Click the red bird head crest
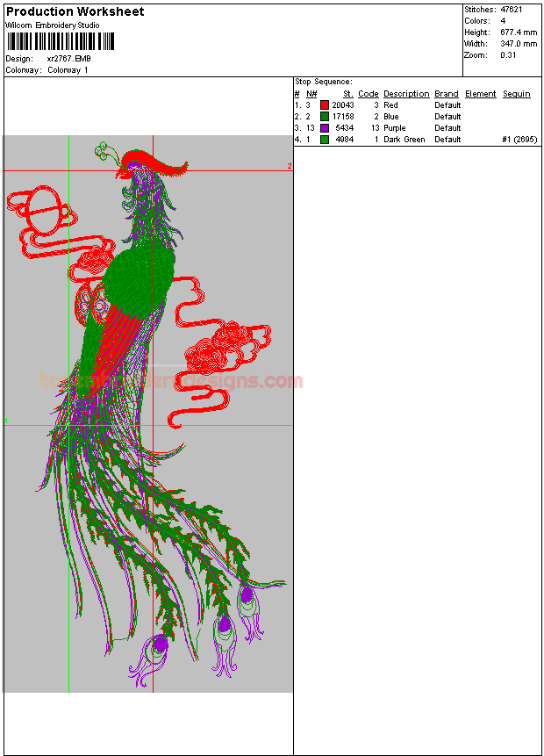 [x=149, y=161]
